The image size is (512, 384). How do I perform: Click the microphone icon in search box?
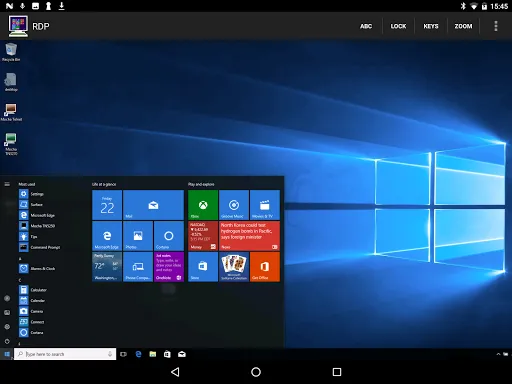coord(110,354)
